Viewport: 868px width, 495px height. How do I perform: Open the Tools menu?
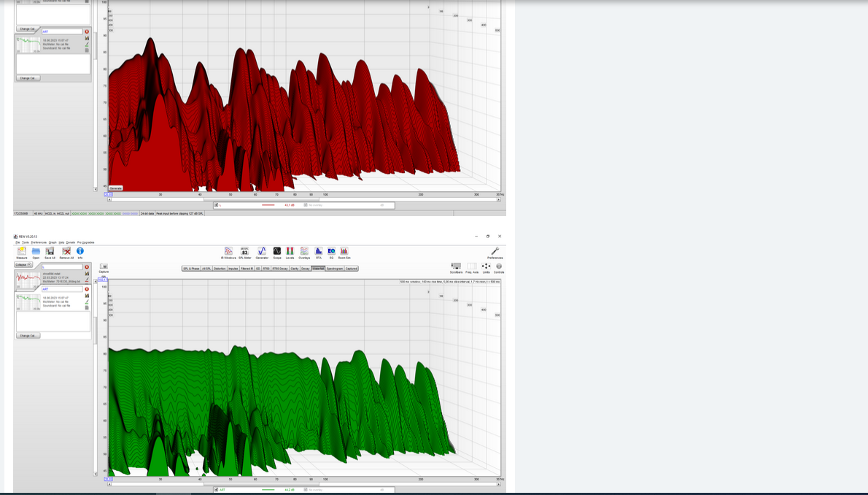(x=26, y=242)
